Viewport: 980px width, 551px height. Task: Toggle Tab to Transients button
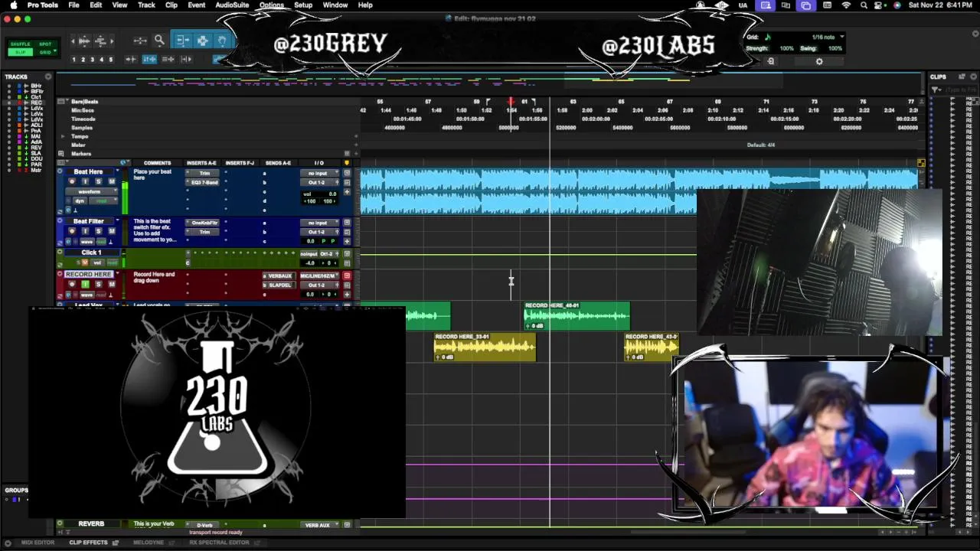point(131,59)
